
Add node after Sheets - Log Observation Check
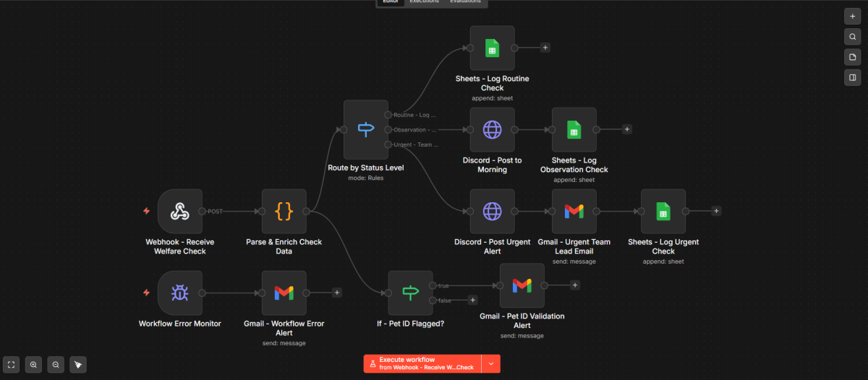coord(627,129)
